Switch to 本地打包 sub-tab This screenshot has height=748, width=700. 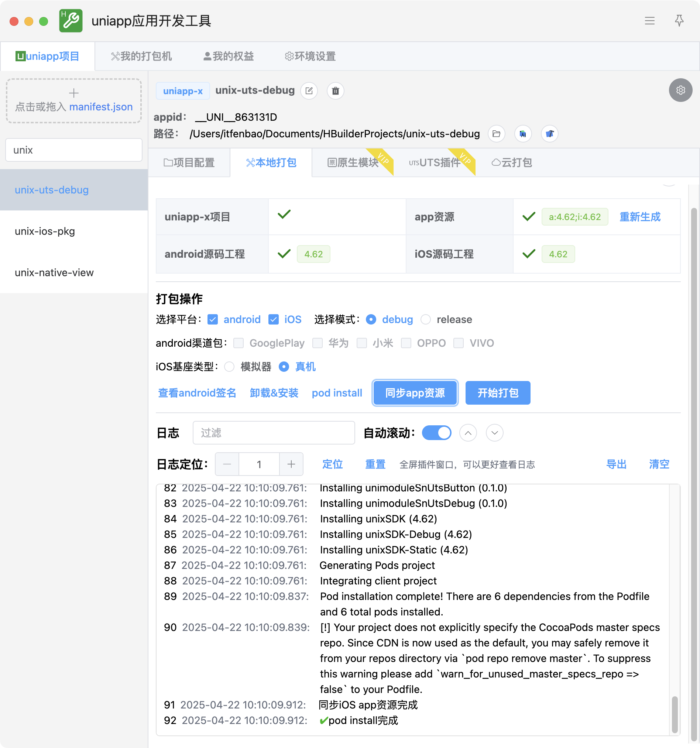pyautogui.click(x=271, y=162)
